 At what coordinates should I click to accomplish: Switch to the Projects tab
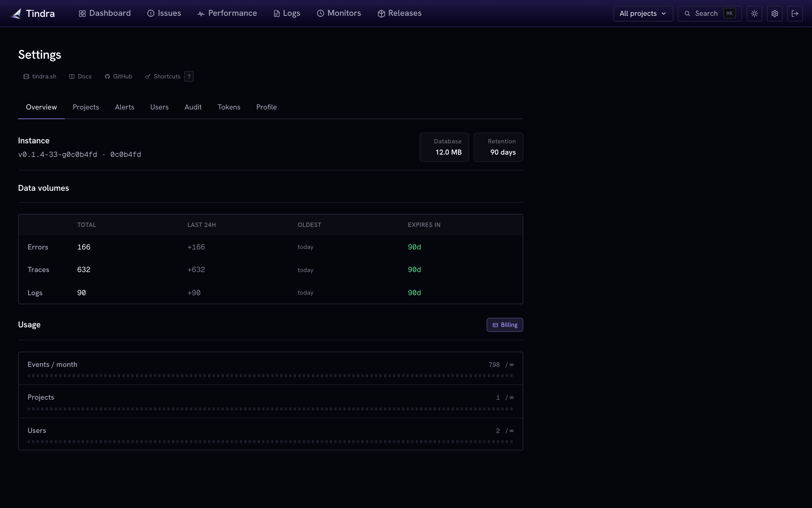pos(86,107)
